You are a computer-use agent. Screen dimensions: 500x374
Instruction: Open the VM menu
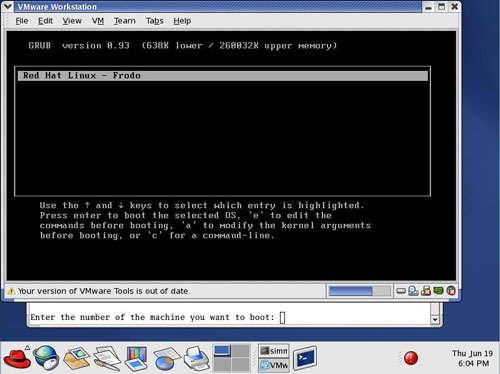point(98,21)
